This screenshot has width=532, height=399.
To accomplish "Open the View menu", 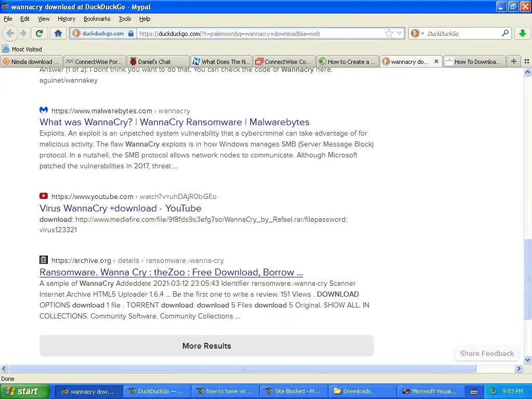I will click(44, 19).
